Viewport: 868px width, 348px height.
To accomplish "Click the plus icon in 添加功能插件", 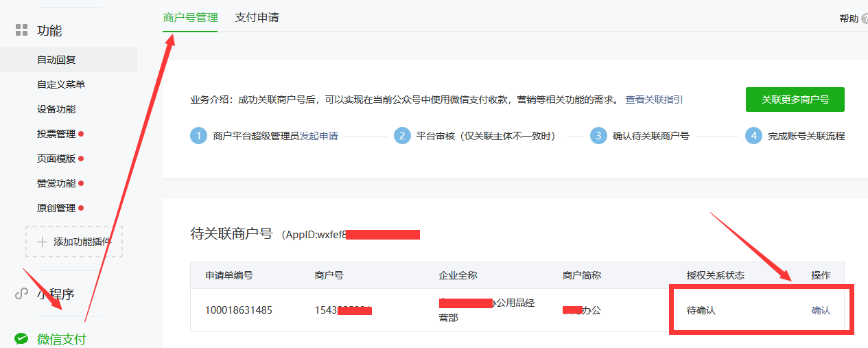I will pyautogui.click(x=42, y=242).
